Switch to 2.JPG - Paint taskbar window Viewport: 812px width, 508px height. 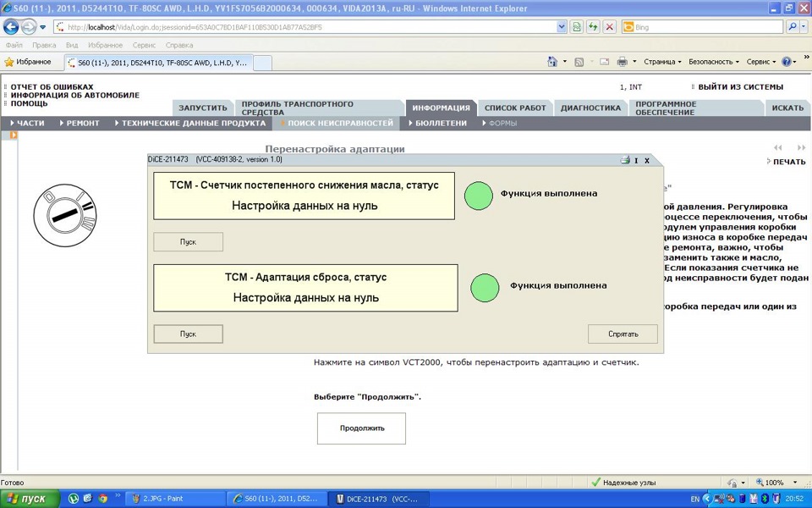click(175, 499)
